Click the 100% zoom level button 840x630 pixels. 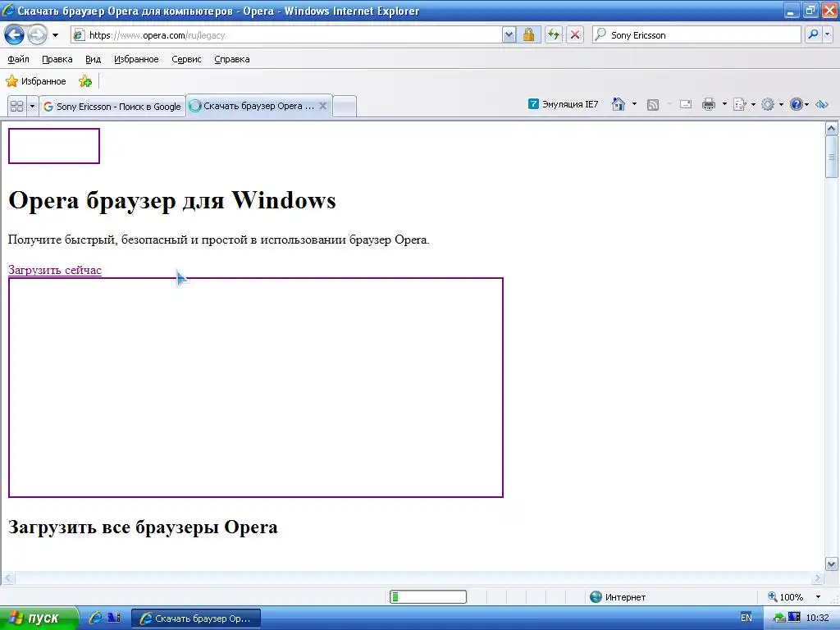[x=786, y=597]
